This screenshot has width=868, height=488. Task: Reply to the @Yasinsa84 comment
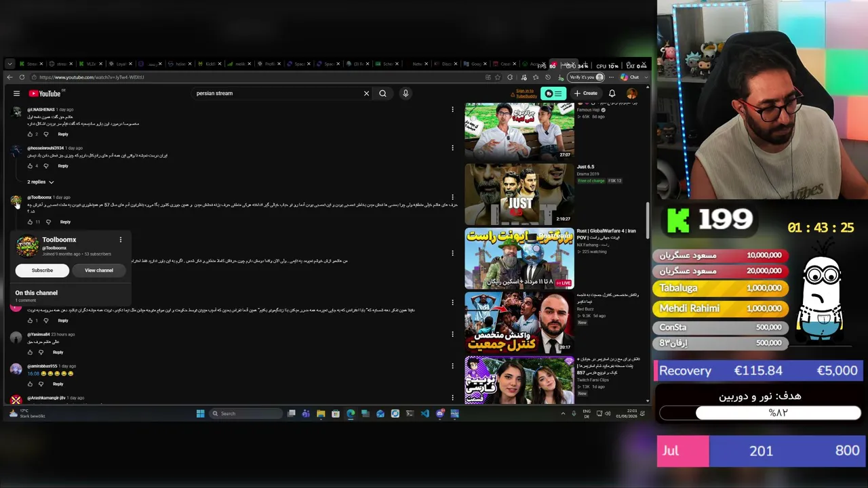58,352
